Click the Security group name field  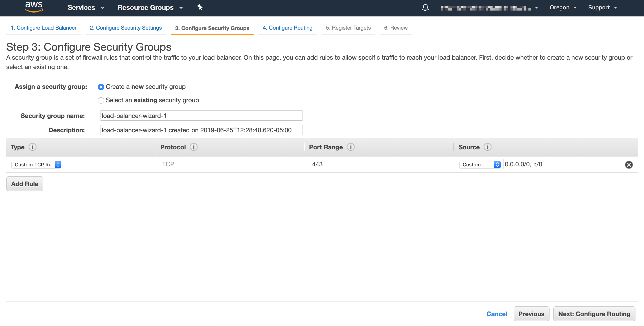pyautogui.click(x=201, y=116)
